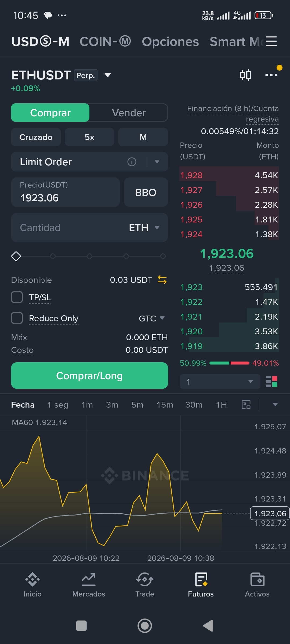Switch to COIN-M tab

pos(105,42)
